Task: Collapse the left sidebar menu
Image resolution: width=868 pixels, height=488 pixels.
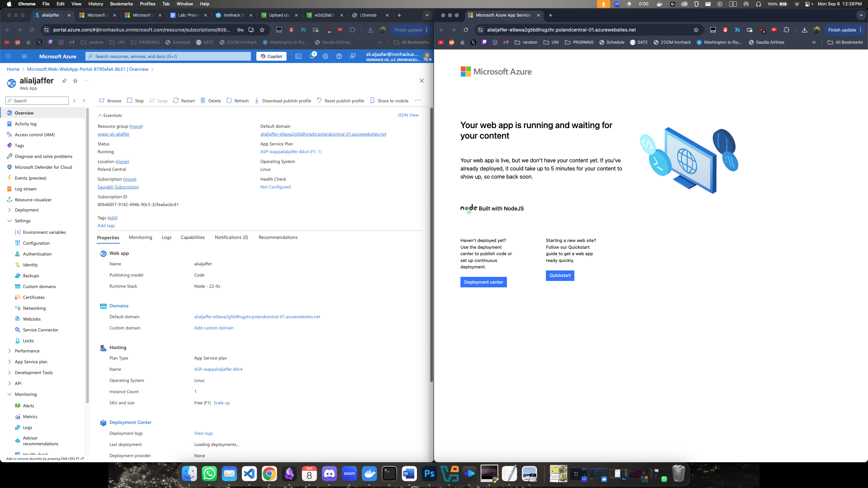Action: pyautogui.click(x=84, y=101)
